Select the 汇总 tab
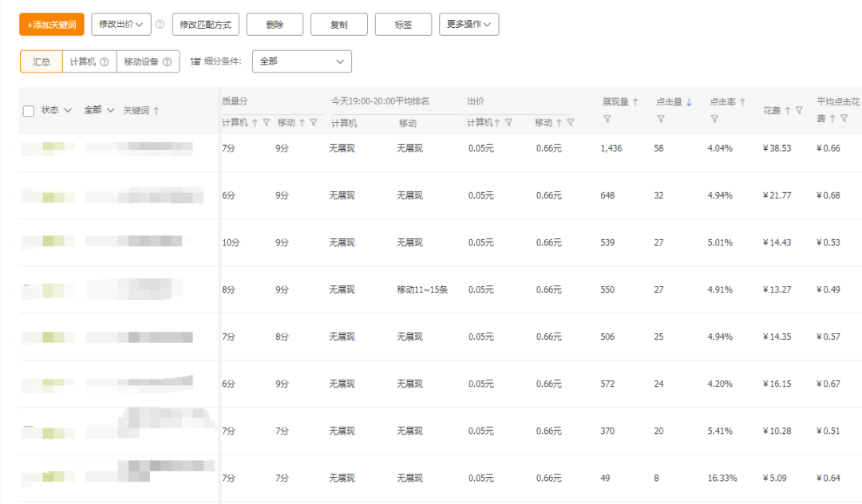 click(42, 61)
